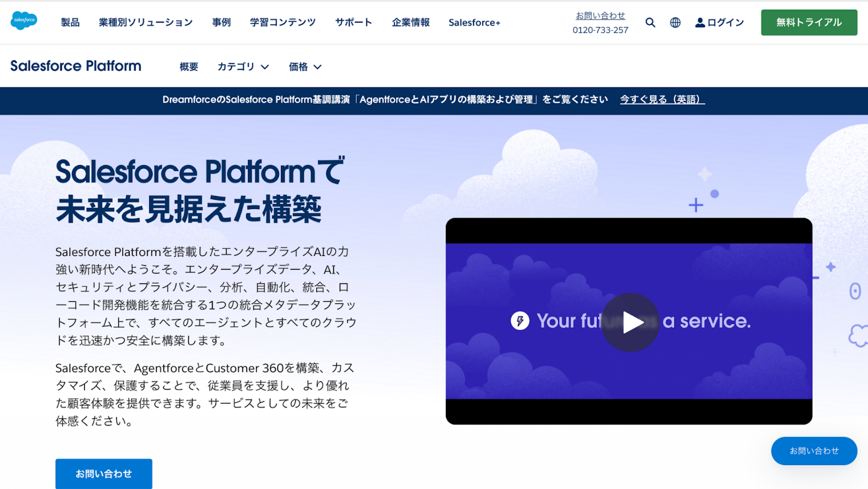Click the heading 未来を見据えた構築

click(189, 209)
